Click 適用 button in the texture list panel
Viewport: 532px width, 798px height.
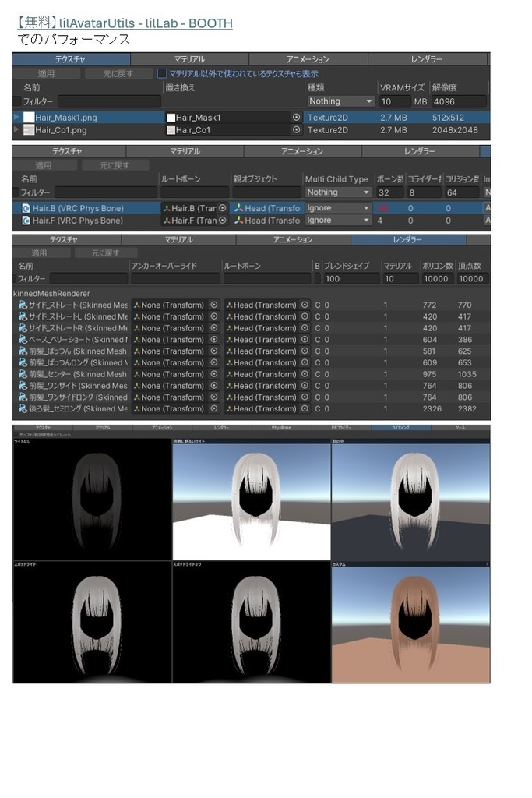click(x=46, y=74)
